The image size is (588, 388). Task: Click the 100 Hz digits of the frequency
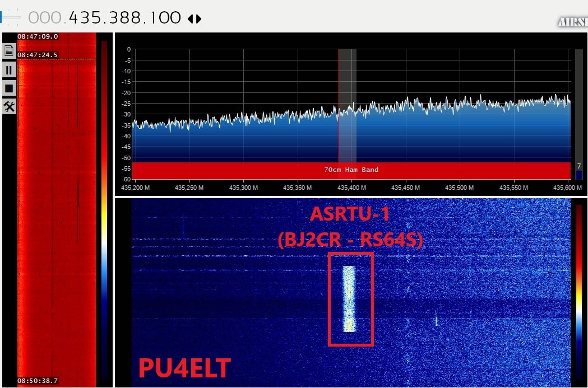click(165, 18)
